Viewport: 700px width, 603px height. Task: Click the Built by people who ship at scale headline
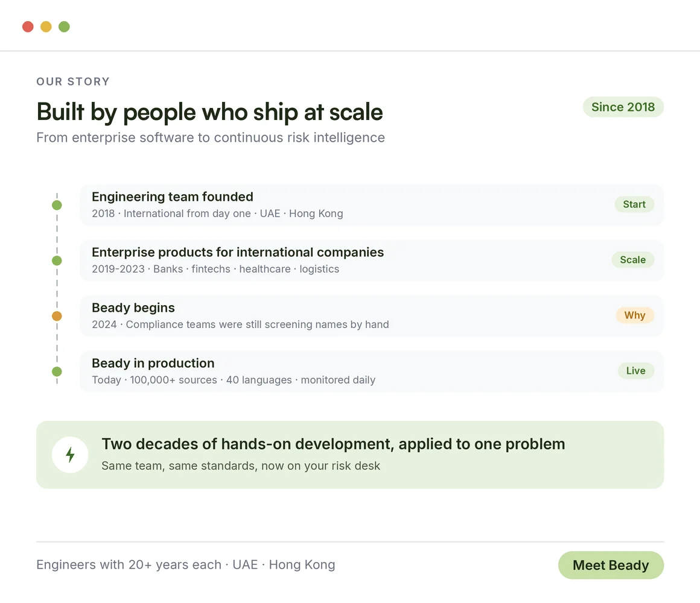coord(209,112)
